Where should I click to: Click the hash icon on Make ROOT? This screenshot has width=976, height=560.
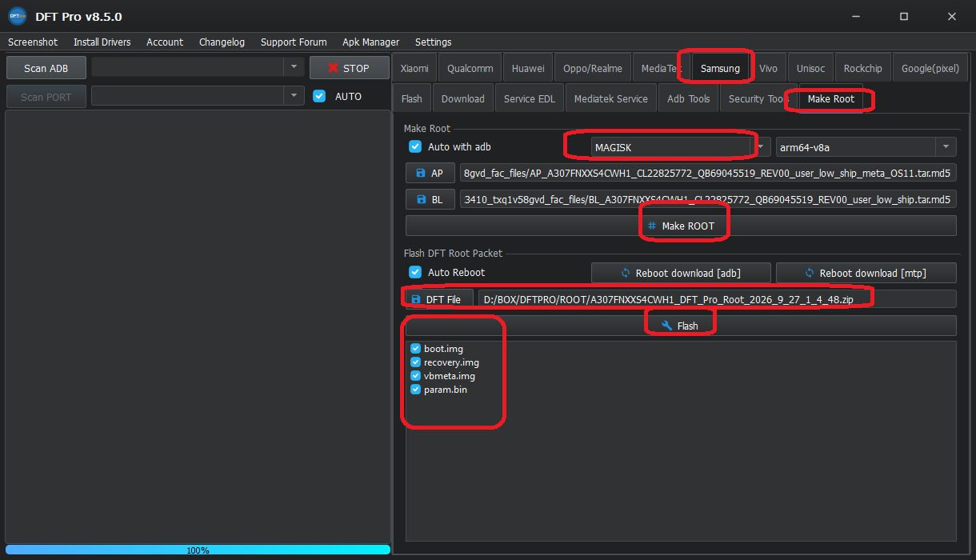click(x=652, y=226)
